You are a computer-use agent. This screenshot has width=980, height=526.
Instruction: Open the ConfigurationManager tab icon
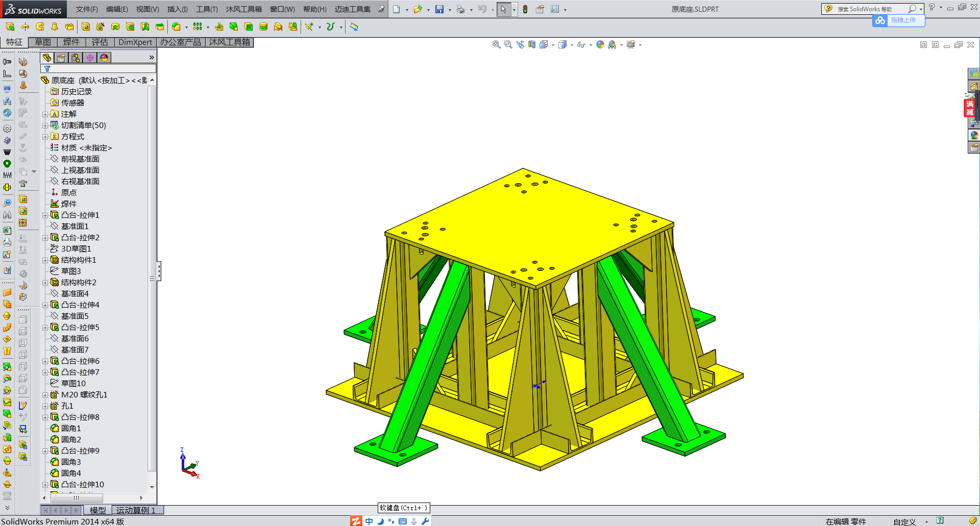76,58
